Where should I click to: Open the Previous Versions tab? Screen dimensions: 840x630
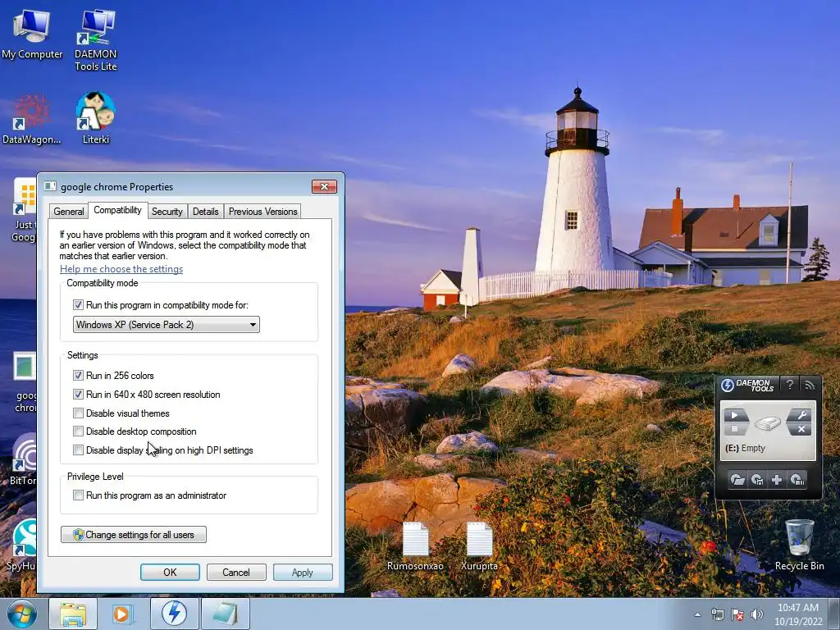point(262,212)
